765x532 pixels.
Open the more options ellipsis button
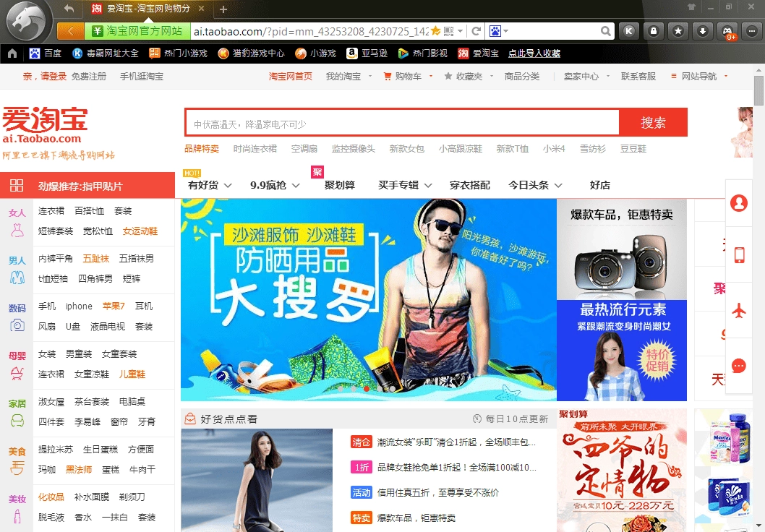pos(752,31)
